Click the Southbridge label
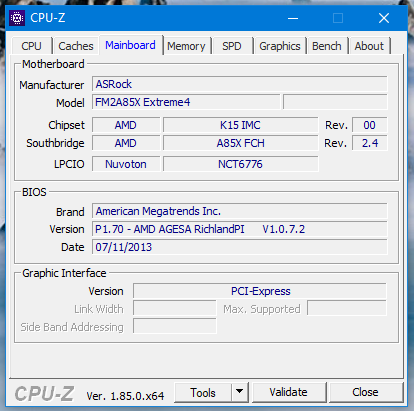This screenshot has height=411, width=414. click(55, 143)
